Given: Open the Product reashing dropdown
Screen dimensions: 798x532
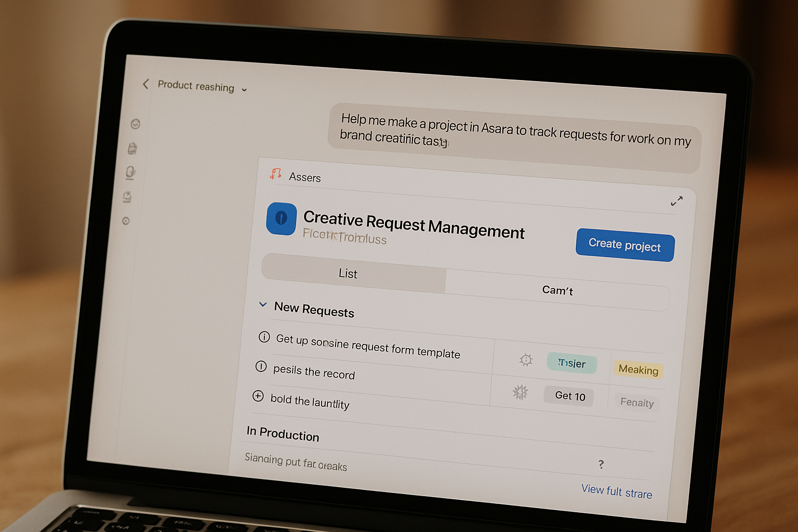Looking at the screenshot, I should tap(244, 89).
